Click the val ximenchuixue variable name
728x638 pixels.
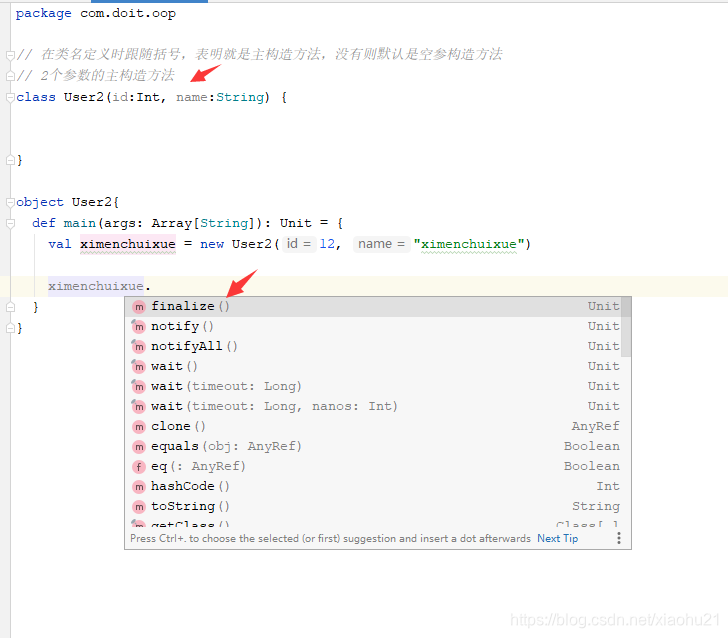coord(128,244)
